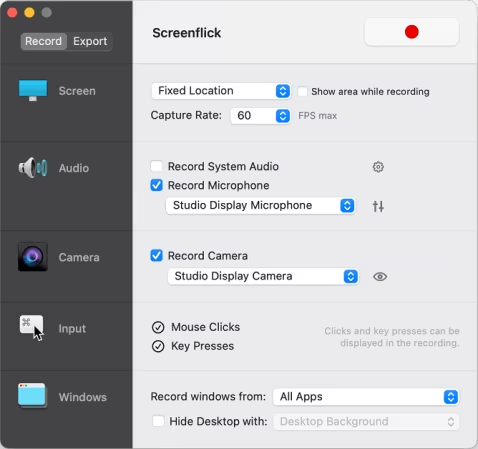Open microphone level adjustment sliders icon
Image resolution: width=478 pixels, height=449 pixels.
click(378, 206)
